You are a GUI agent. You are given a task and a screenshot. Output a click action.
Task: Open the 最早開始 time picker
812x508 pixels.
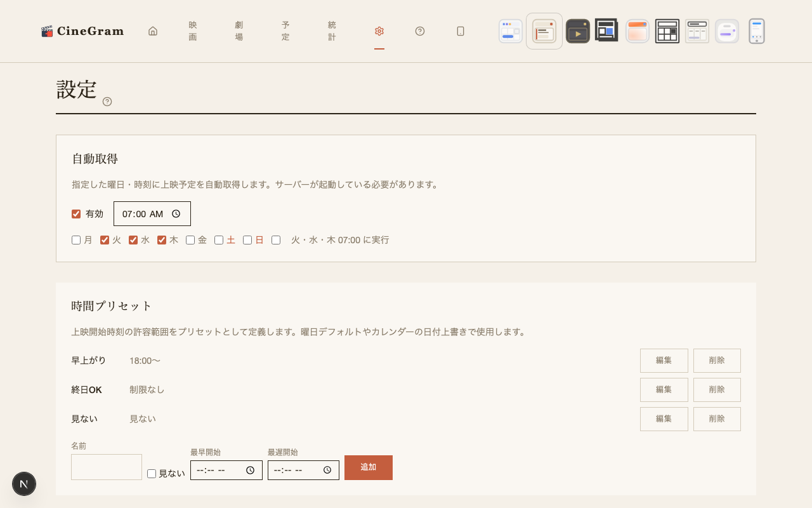[x=251, y=470]
